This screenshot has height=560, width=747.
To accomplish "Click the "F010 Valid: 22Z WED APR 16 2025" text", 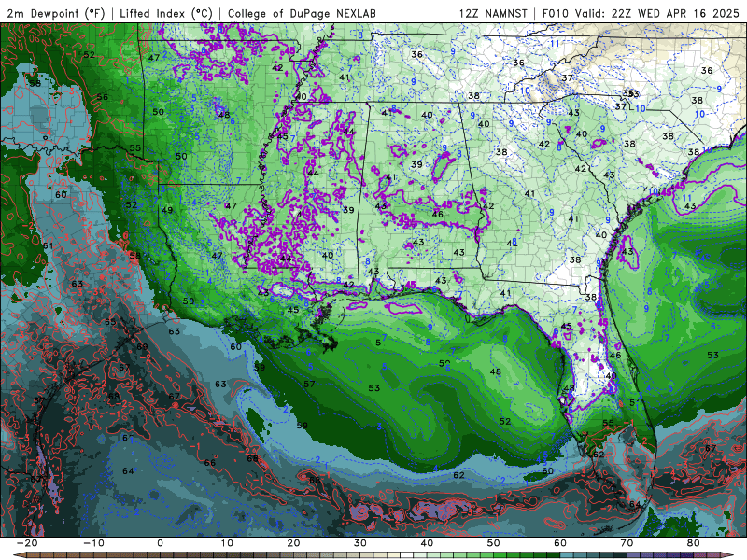I will 641,13.
